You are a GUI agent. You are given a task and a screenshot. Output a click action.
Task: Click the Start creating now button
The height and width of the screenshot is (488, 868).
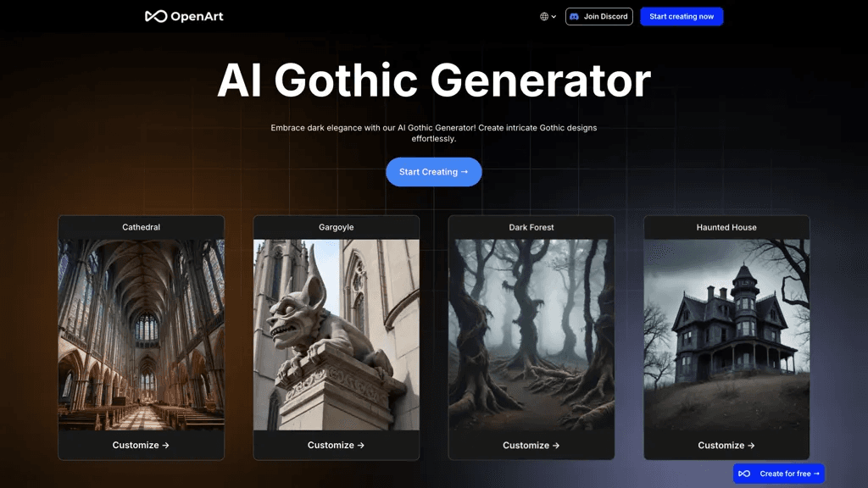pos(682,17)
